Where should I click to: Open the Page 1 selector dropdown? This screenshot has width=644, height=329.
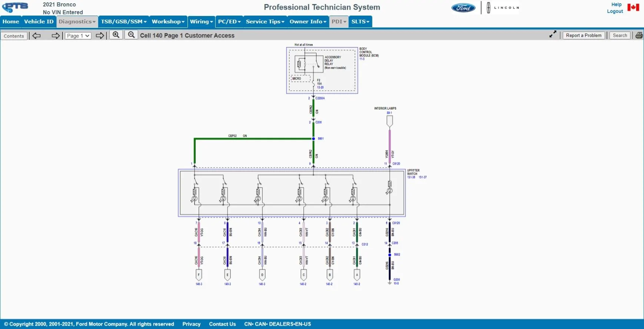pyautogui.click(x=78, y=36)
